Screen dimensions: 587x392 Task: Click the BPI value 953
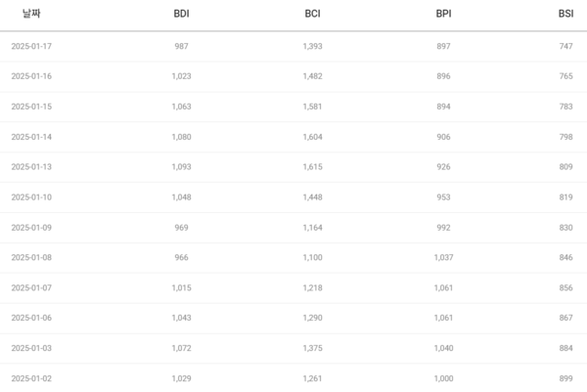point(444,197)
